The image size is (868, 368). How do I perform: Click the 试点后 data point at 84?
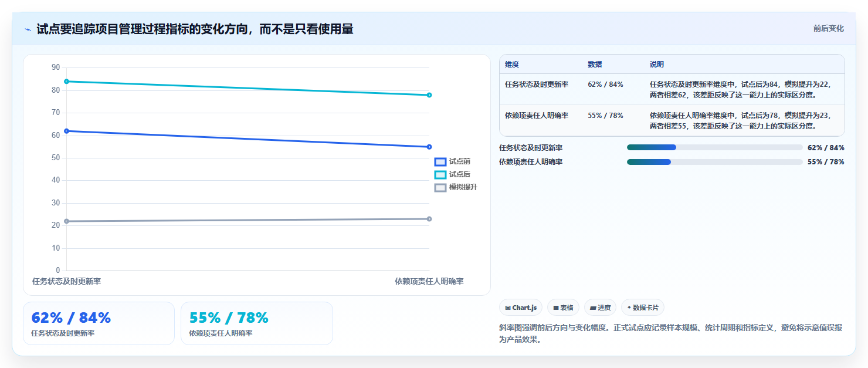tap(66, 82)
